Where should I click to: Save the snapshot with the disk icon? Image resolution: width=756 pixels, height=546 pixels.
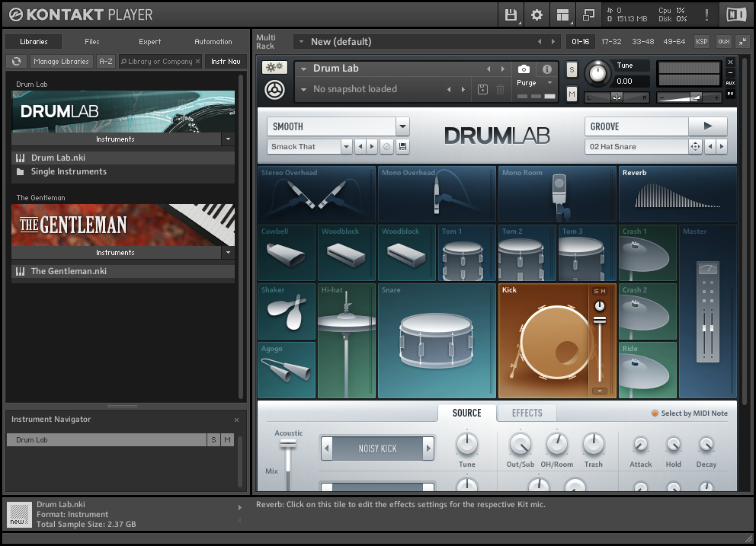coord(482,89)
